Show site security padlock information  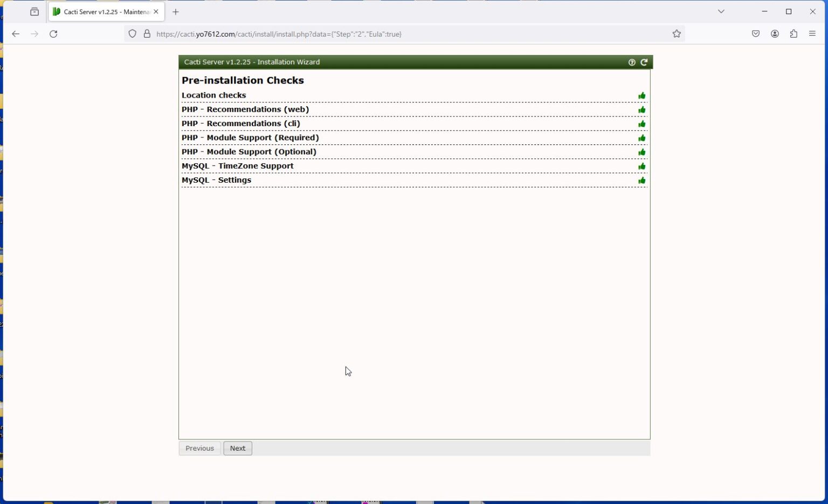(x=147, y=34)
